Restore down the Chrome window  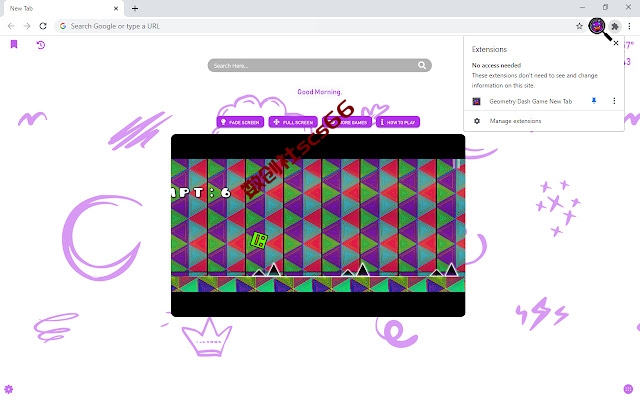[x=605, y=7]
